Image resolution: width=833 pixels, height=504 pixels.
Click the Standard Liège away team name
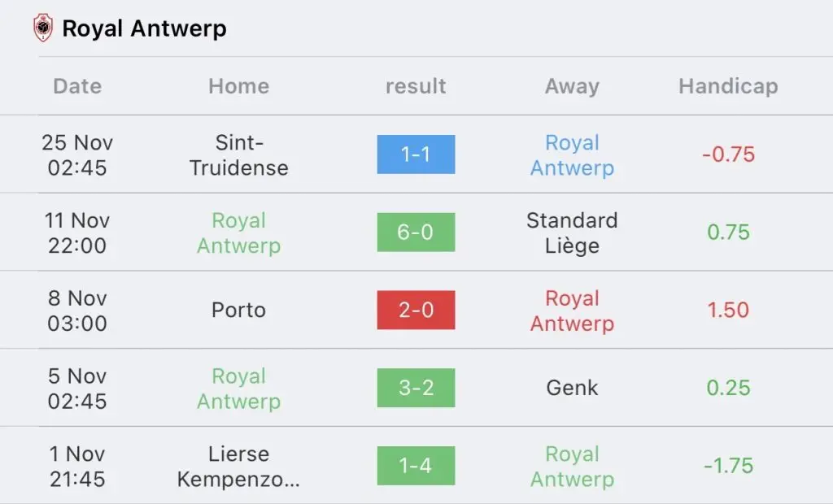click(572, 233)
